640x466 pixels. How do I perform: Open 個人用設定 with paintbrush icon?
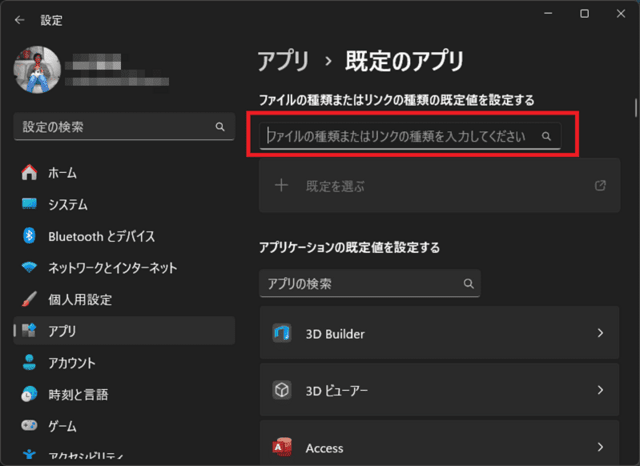79,299
